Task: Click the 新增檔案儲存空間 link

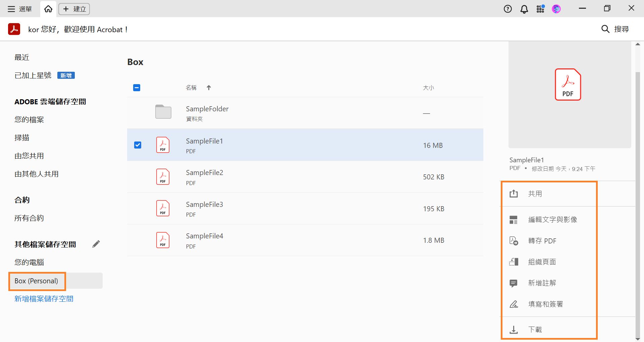Action: coord(44,299)
